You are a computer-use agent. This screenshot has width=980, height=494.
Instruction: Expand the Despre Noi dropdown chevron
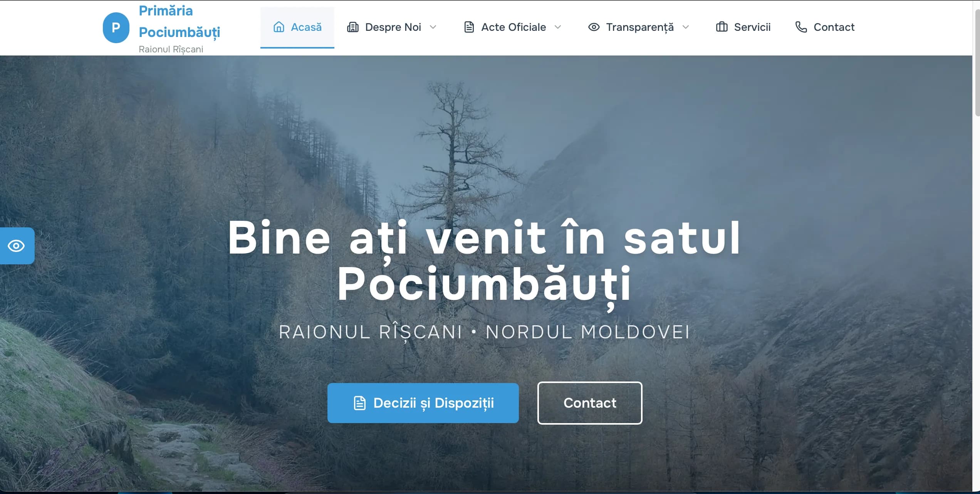coord(433,27)
